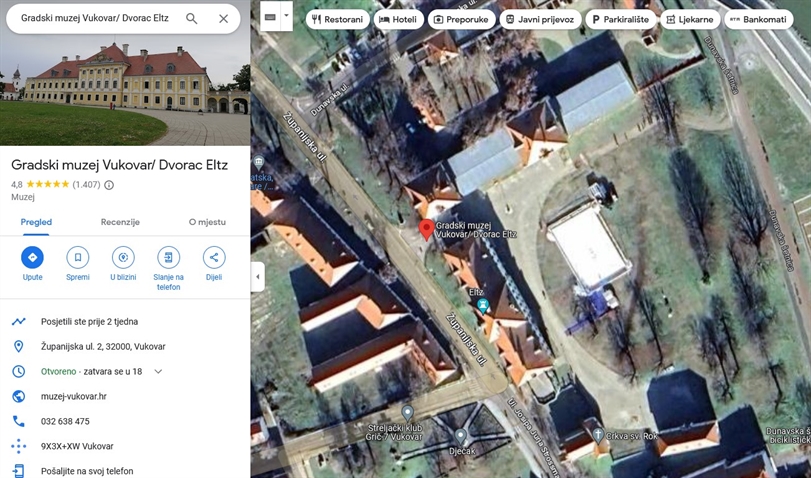Open the dropdown arrow beside layer button
This screenshot has width=811, height=478.
pos(287,16)
